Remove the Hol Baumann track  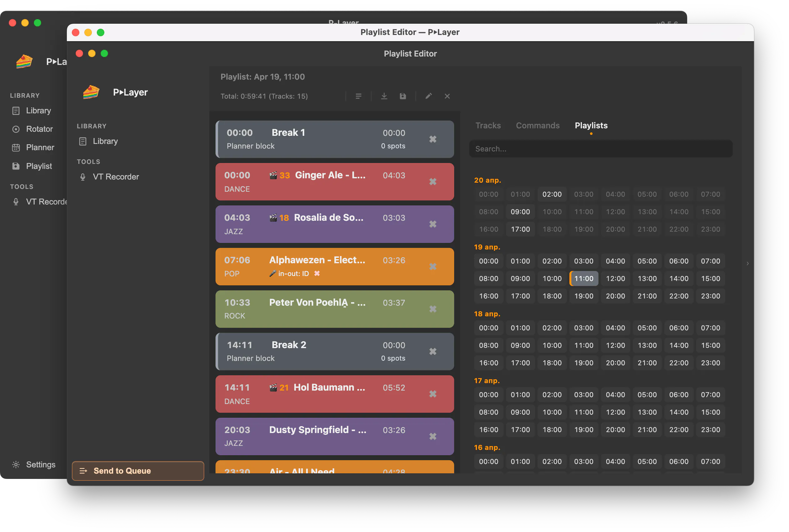433,394
